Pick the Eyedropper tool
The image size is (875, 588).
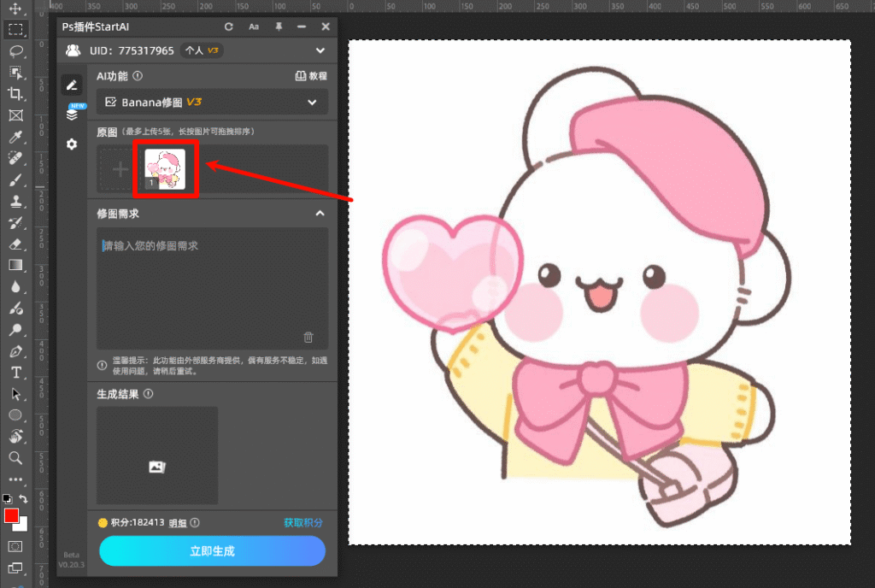point(15,137)
